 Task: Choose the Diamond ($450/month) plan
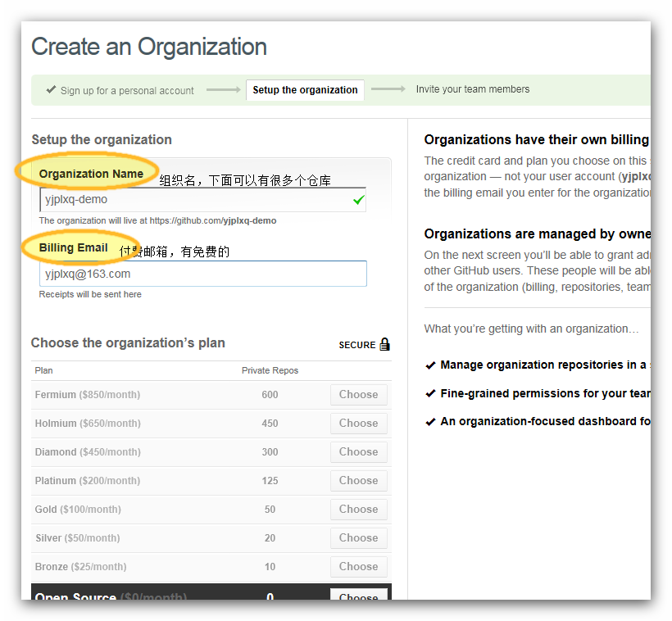[x=359, y=452]
